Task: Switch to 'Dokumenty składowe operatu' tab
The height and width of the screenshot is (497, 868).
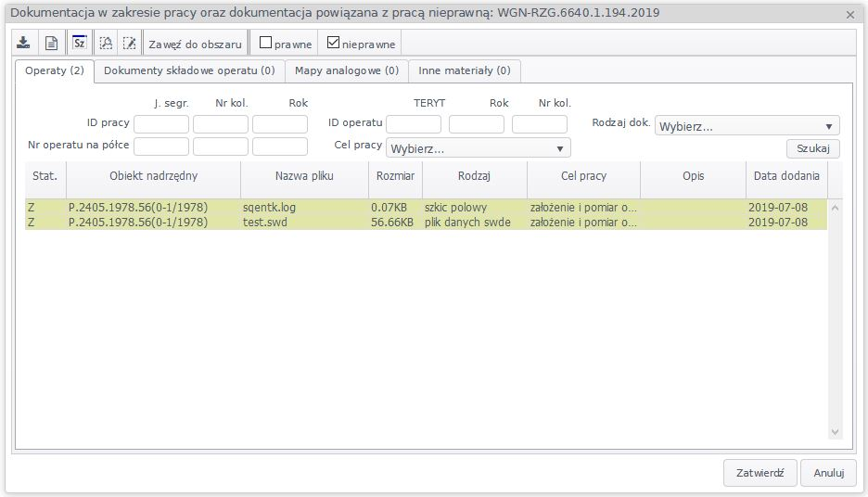Action: coord(189,70)
